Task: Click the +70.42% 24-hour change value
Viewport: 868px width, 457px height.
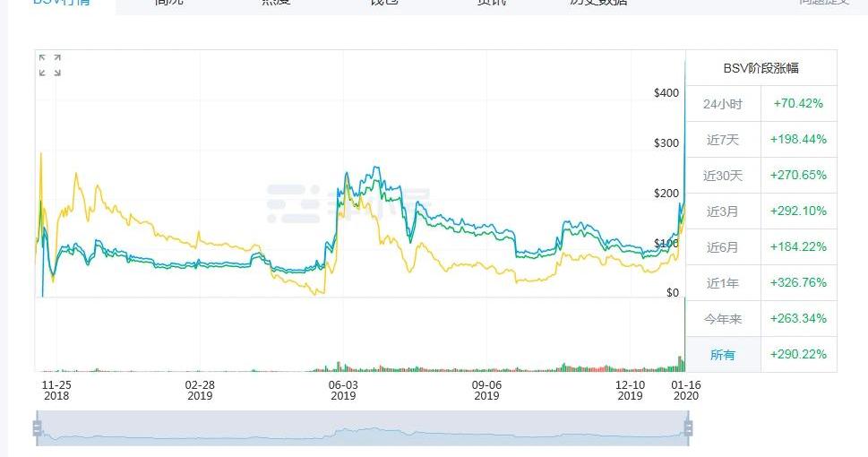Action: tap(797, 104)
